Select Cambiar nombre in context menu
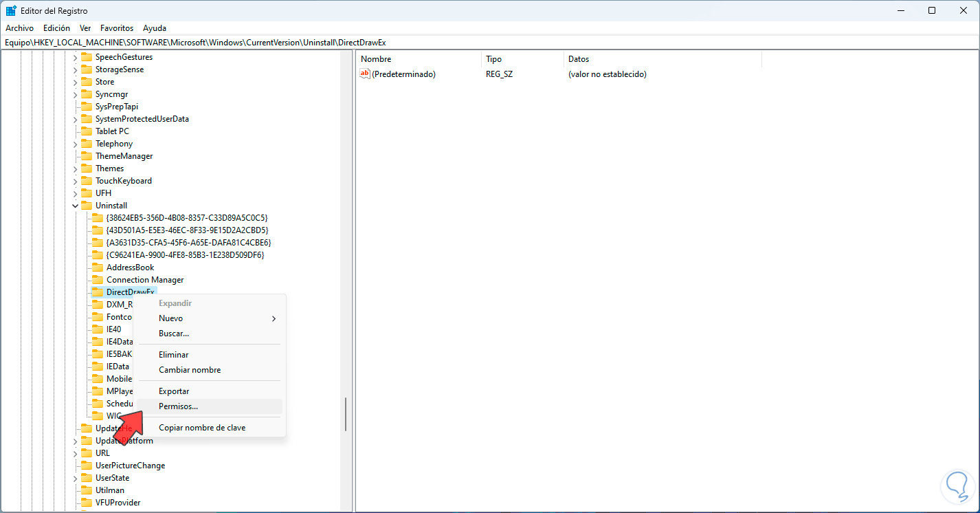Image resolution: width=980 pixels, height=513 pixels. [210, 370]
